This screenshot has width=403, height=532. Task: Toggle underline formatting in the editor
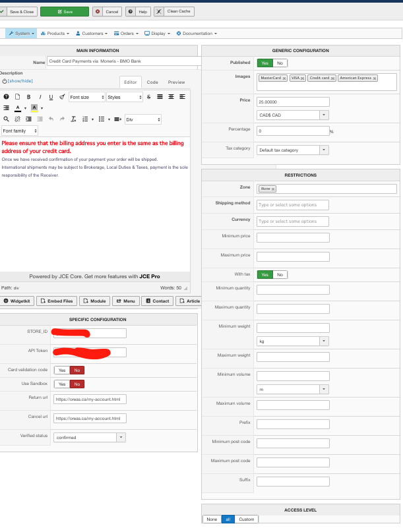tap(51, 97)
